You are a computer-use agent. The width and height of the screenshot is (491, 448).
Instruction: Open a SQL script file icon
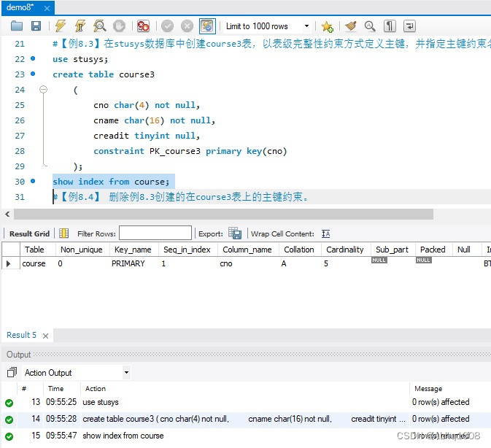pos(17,26)
